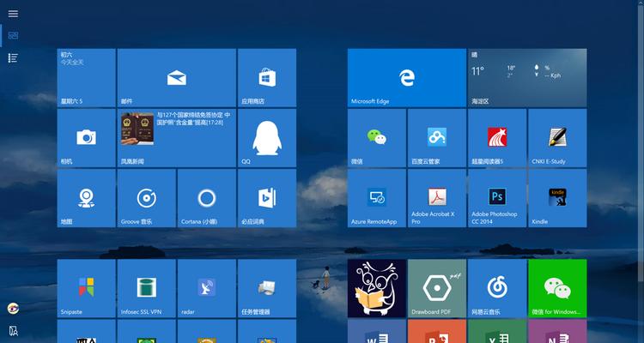
Task: Open the PowerPoint tile
Action: [437, 331]
